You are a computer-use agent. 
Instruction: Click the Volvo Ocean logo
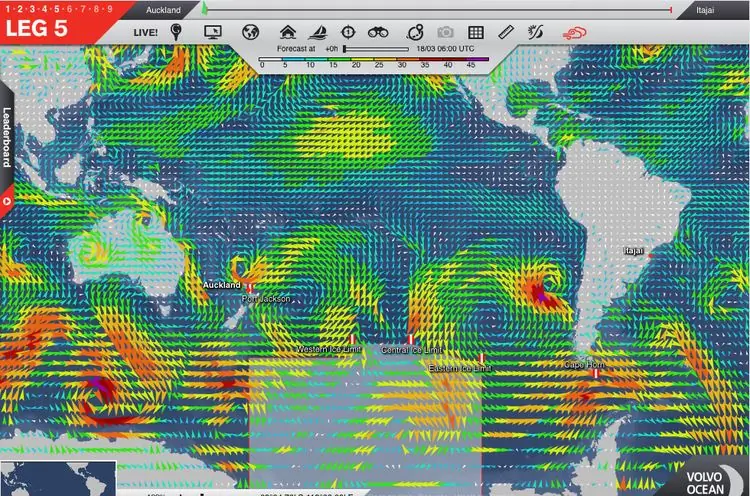click(x=705, y=483)
